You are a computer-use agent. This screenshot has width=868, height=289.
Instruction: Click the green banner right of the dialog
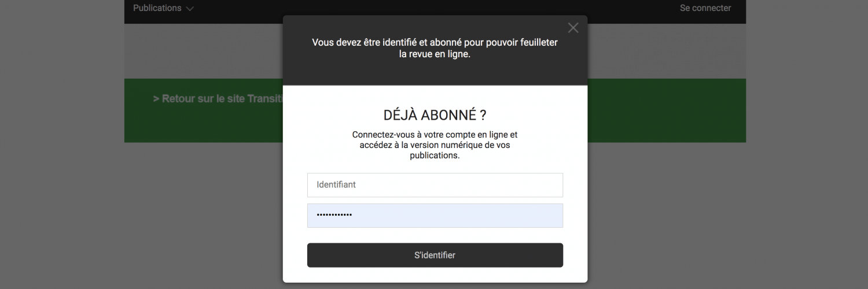[665, 110]
